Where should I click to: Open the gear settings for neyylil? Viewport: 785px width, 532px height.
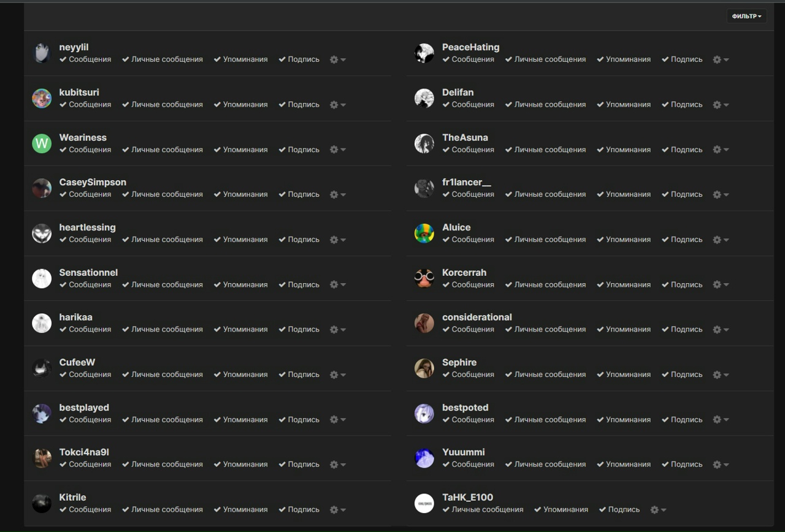pos(334,60)
